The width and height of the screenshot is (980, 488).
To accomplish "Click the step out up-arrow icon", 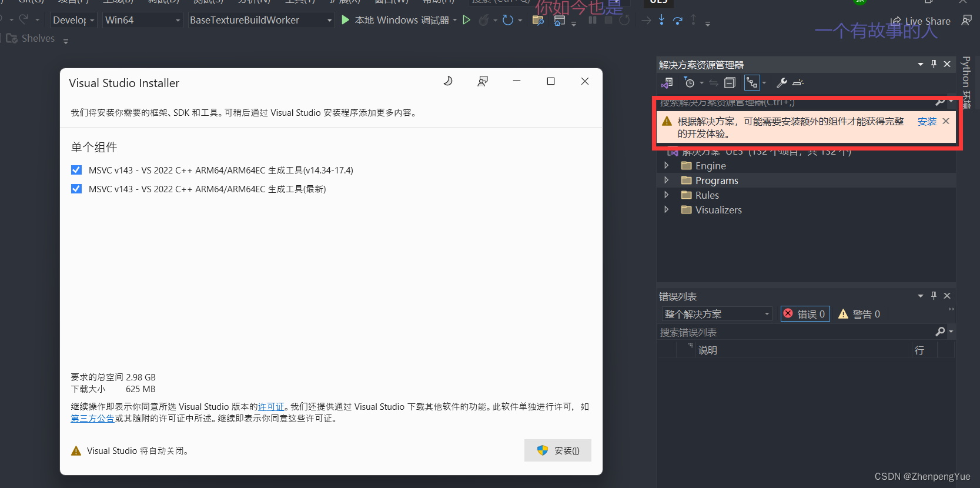I will [x=693, y=20].
